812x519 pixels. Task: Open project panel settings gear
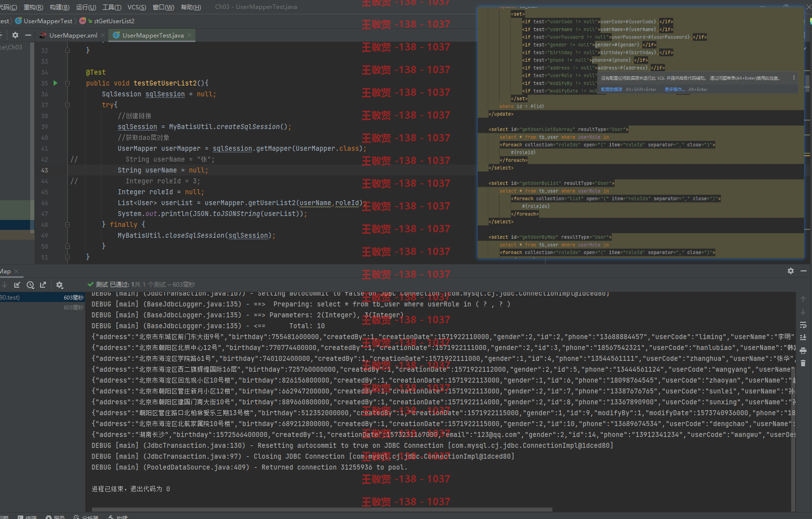[15, 35]
